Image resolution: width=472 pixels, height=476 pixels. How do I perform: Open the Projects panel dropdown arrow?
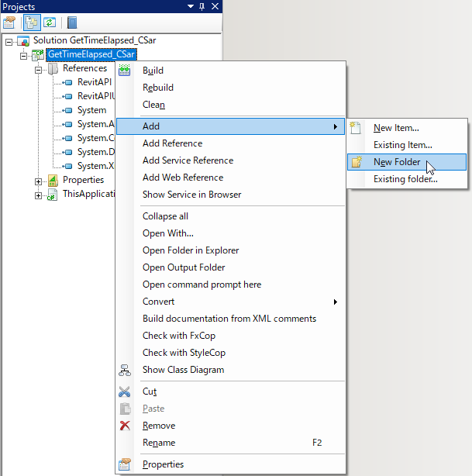coord(191,6)
